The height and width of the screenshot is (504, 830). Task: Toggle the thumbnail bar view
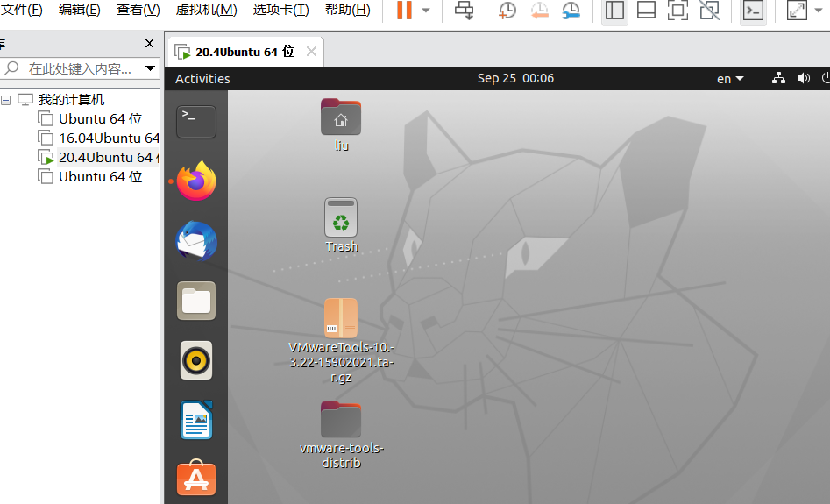pos(646,10)
